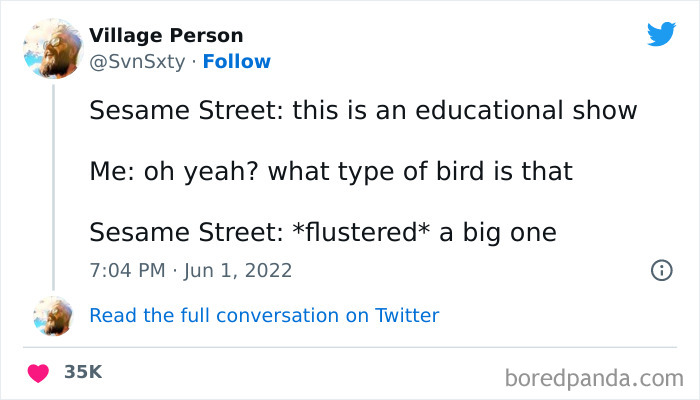Open the Village Person display name
Viewport: 700px width, 400px height.
click(x=166, y=36)
